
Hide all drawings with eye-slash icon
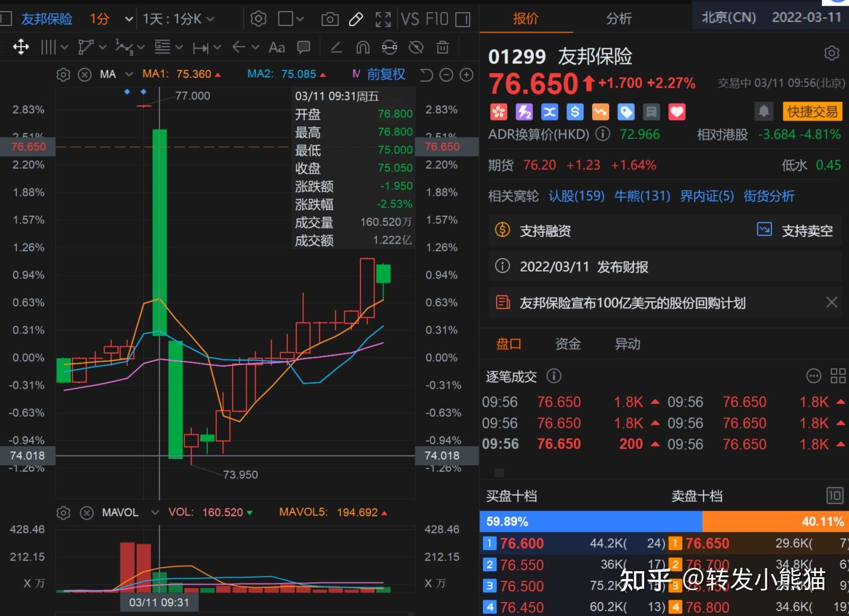coord(416,47)
